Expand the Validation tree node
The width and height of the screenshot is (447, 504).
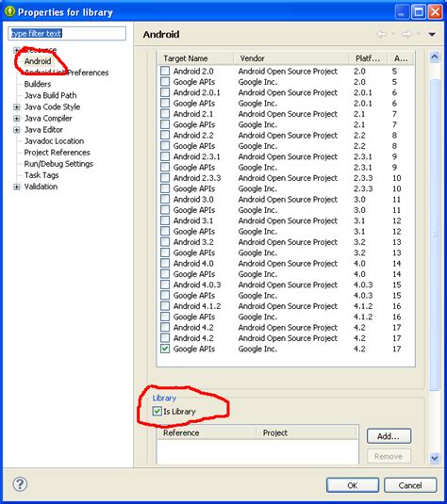17,187
